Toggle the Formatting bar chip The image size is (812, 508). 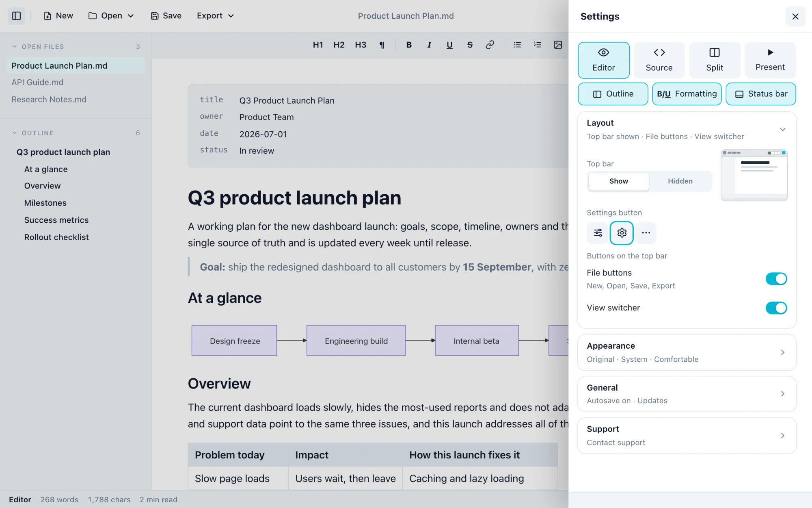687,94
